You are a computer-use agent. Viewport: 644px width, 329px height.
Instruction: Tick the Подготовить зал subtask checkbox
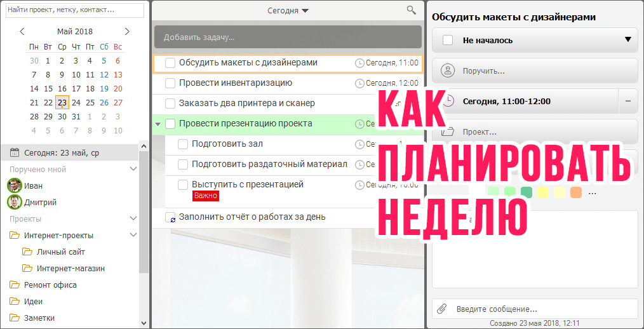pos(183,144)
